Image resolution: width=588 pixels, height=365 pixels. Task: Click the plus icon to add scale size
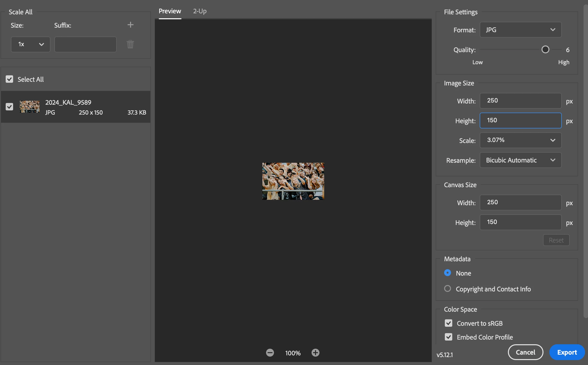[130, 25]
